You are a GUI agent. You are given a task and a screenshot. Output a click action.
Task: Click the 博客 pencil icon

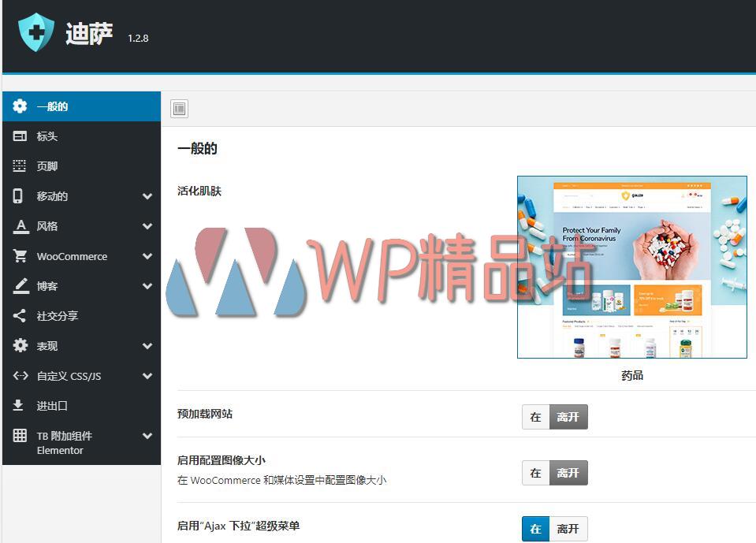pyautogui.click(x=20, y=286)
